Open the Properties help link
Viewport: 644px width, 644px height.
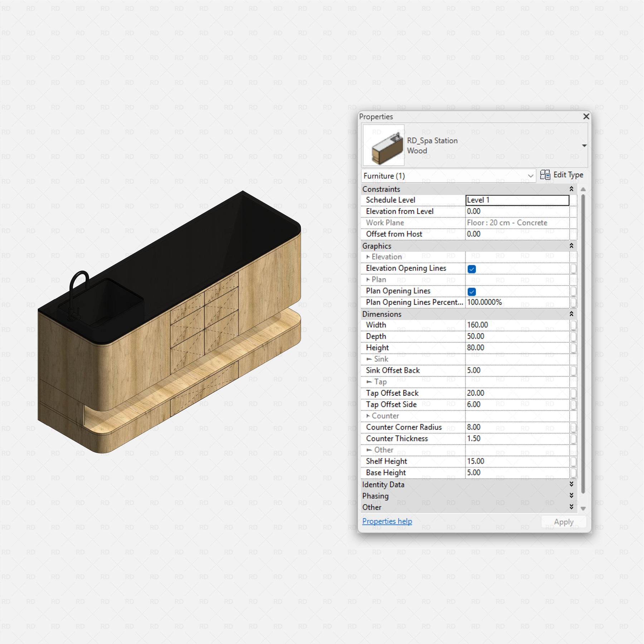click(x=387, y=521)
